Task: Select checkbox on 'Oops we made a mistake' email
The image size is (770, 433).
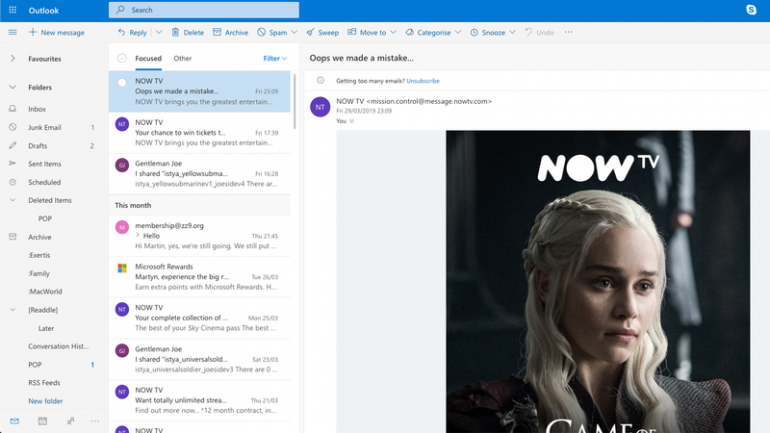Action: [x=122, y=82]
